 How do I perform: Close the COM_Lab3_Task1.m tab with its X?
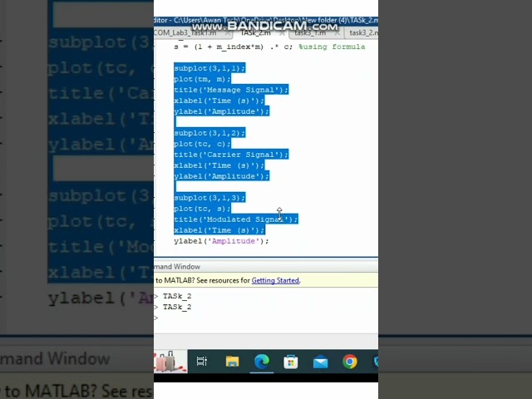tap(228, 33)
